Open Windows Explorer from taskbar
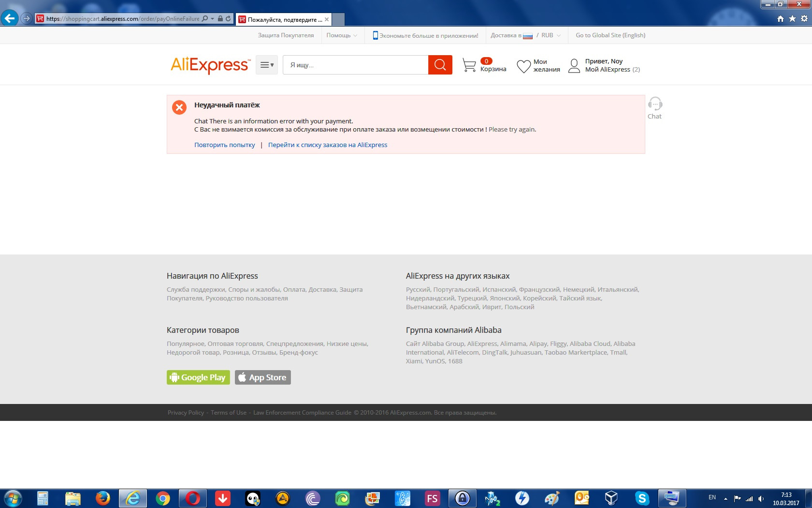The height and width of the screenshot is (508, 812). pyautogui.click(x=73, y=498)
